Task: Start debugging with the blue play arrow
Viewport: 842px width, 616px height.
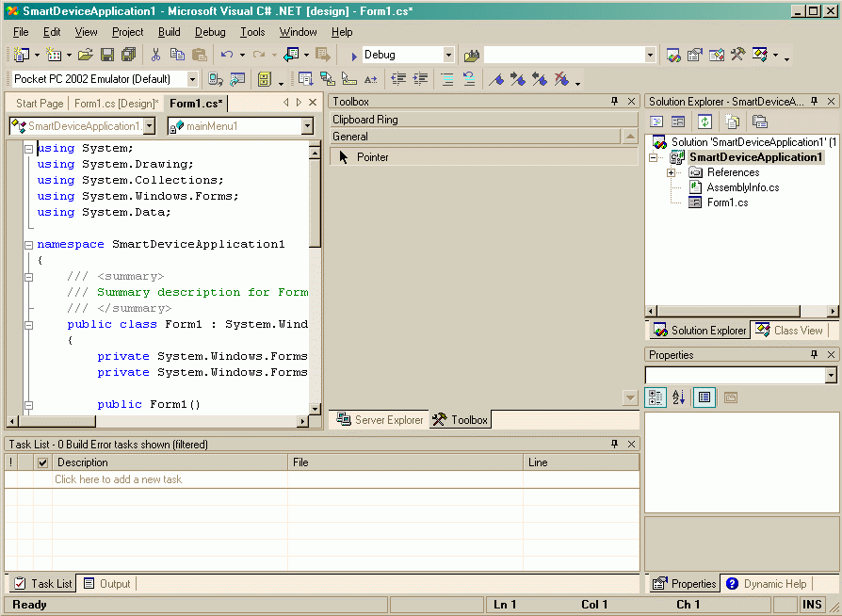Action: pyautogui.click(x=353, y=56)
